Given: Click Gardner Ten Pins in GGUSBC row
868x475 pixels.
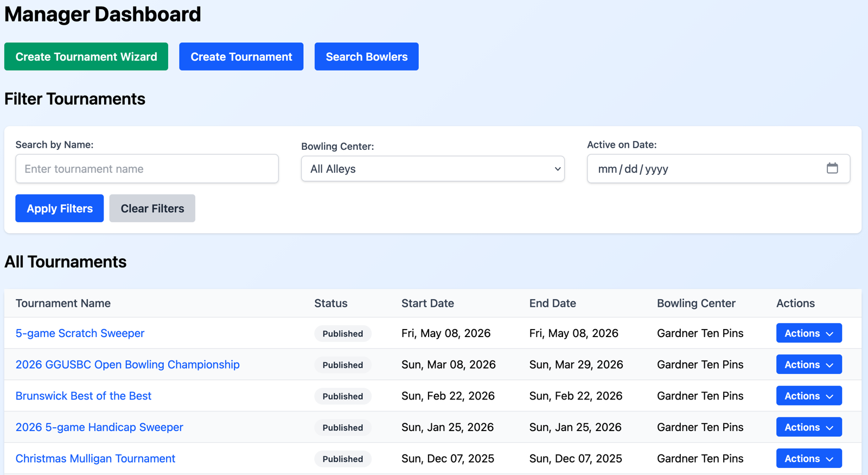Looking at the screenshot, I should point(700,365).
